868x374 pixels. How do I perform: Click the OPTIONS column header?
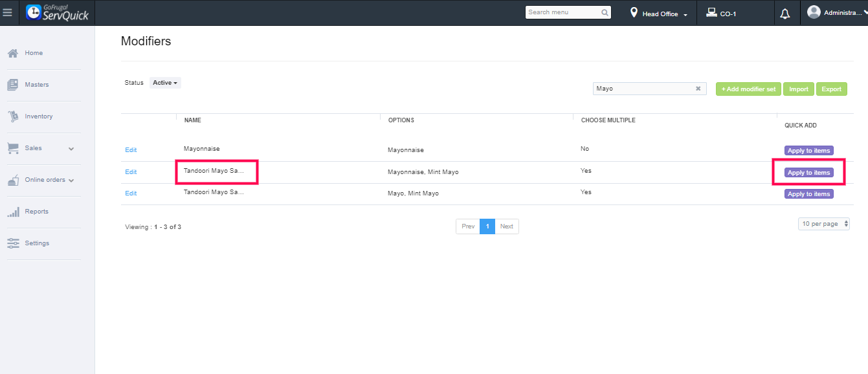pos(401,120)
